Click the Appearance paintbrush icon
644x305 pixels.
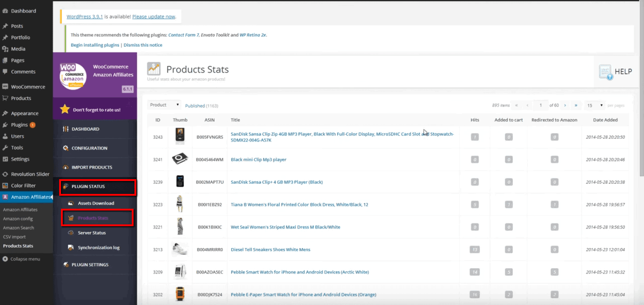[x=5, y=113]
